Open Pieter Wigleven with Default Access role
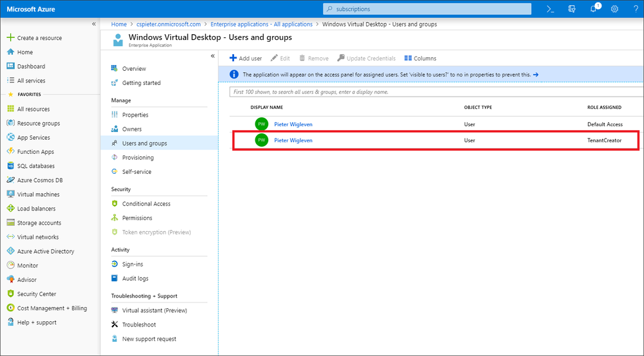 (x=293, y=124)
